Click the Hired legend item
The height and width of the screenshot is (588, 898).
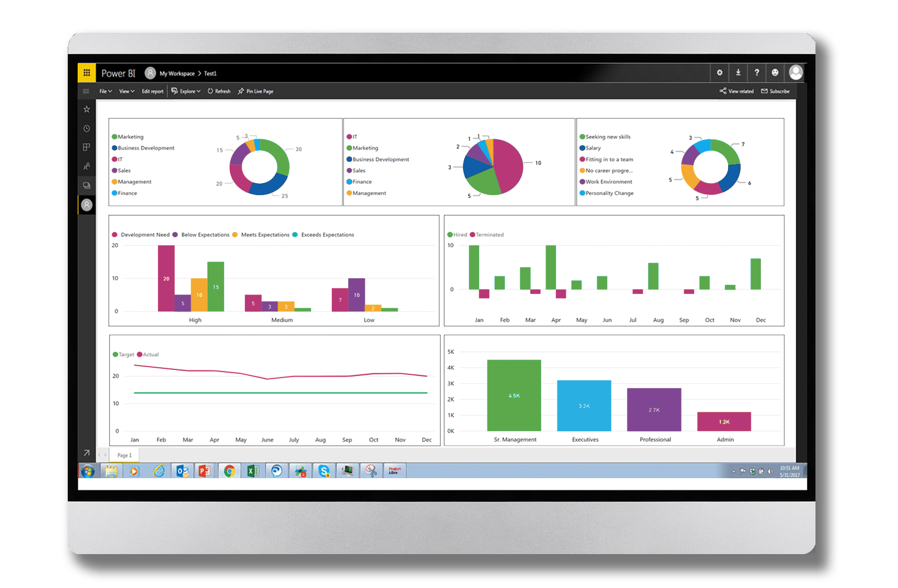(x=457, y=235)
